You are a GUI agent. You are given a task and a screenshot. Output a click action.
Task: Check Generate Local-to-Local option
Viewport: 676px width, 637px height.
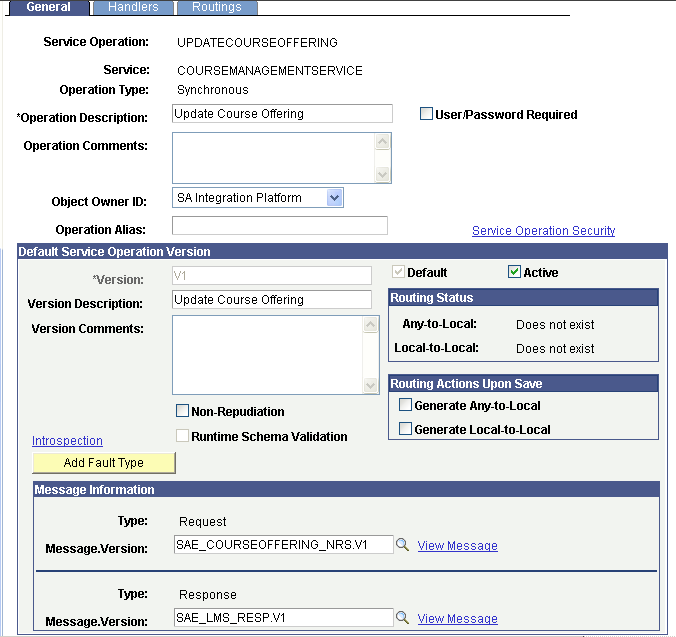point(405,429)
